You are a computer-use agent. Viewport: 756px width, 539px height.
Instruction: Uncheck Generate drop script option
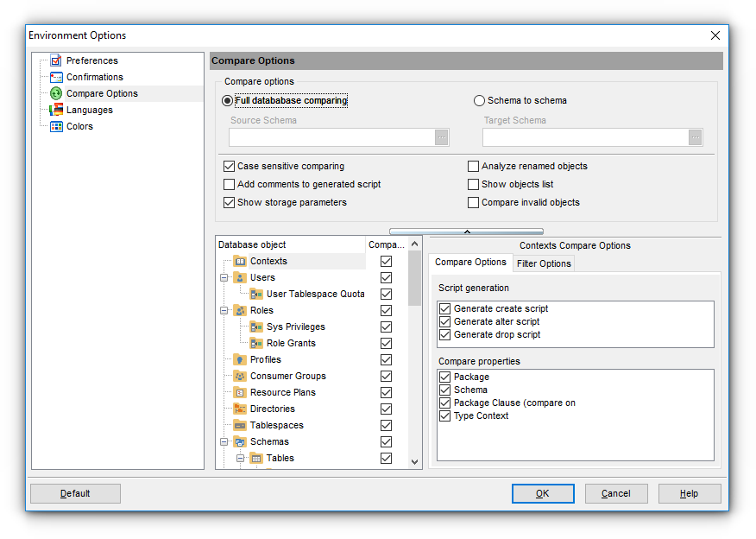[445, 334]
